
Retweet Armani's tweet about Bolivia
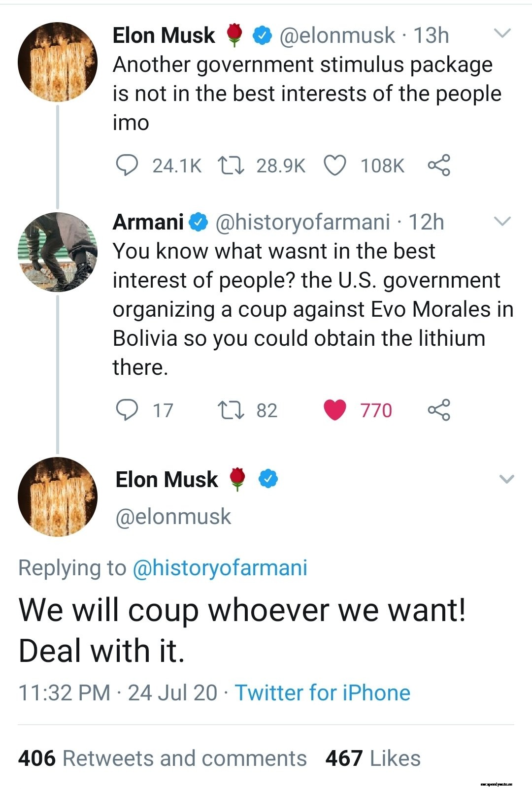coord(231,410)
